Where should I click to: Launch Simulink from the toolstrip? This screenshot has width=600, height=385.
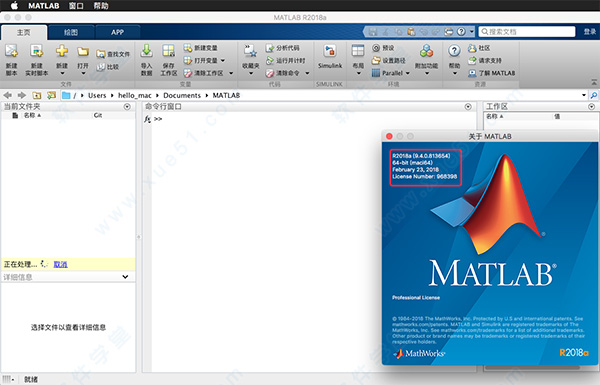(x=330, y=57)
